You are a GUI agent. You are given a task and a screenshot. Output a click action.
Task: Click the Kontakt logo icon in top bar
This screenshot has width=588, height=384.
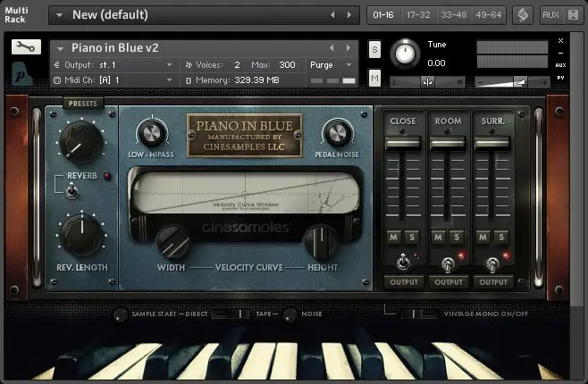tap(523, 15)
